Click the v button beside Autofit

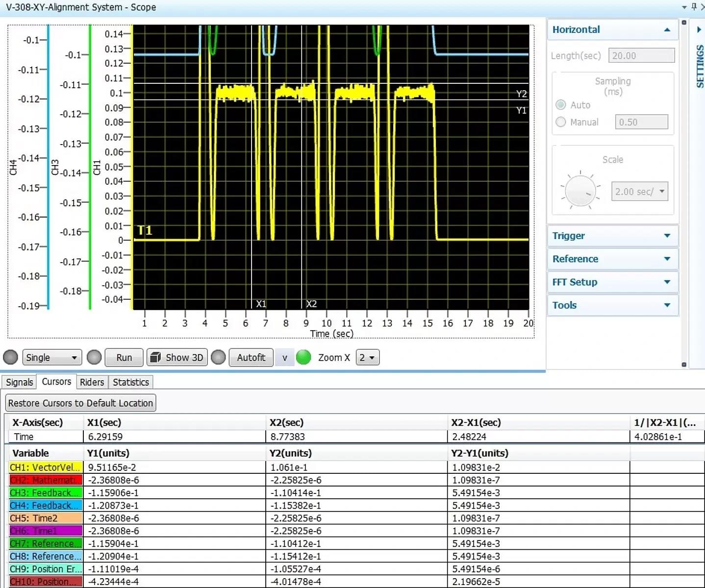coord(284,357)
